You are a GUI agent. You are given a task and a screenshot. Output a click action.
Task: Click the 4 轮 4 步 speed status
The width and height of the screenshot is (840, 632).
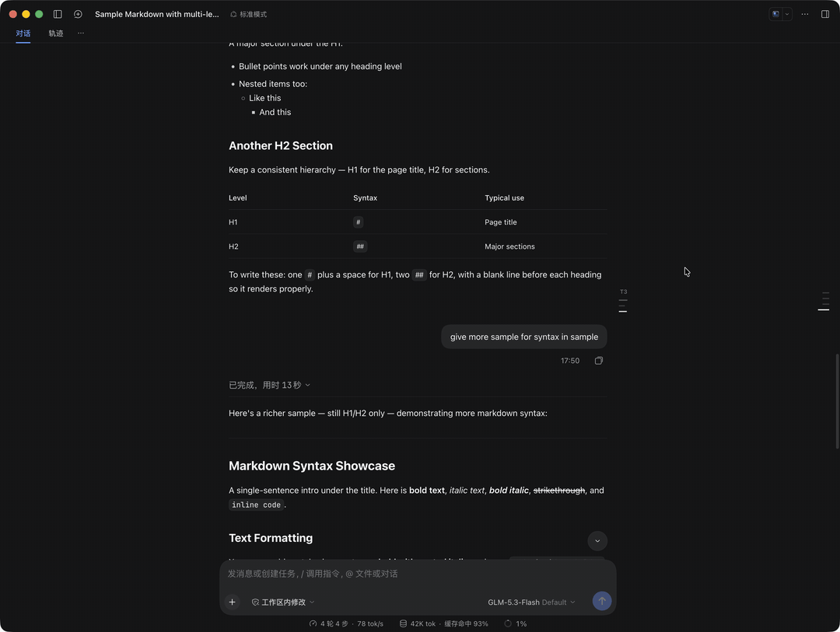tap(346, 623)
